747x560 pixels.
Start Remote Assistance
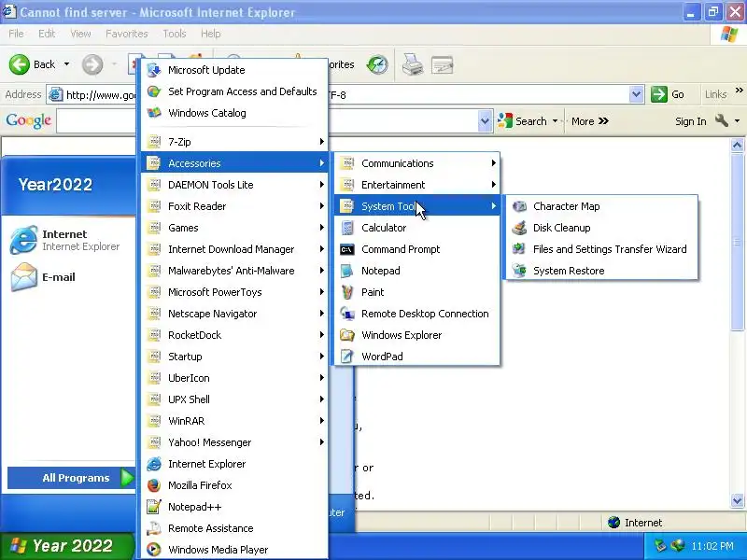(x=234, y=528)
